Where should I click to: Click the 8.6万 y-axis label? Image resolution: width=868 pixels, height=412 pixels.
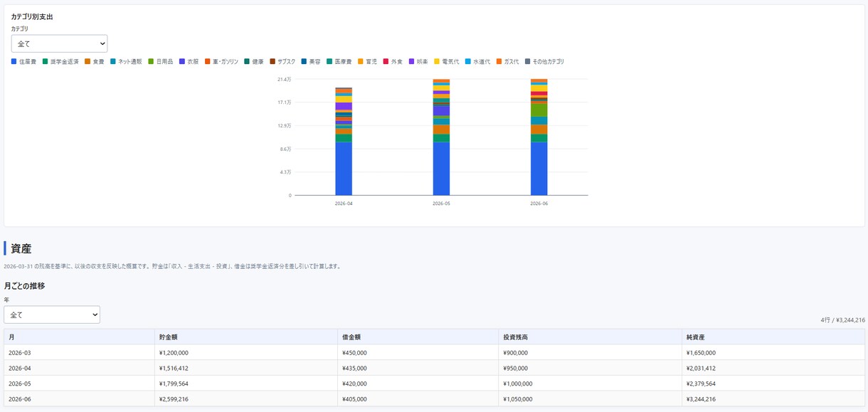(x=285, y=149)
